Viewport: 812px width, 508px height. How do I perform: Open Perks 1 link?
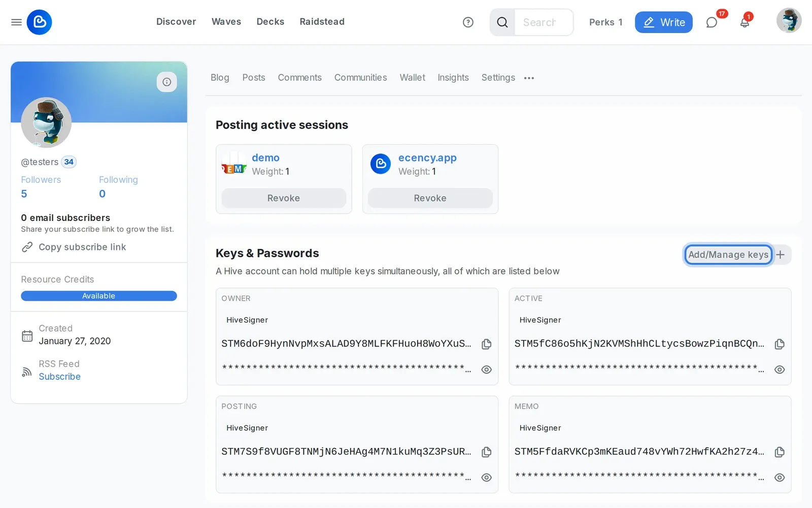tap(606, 22)
